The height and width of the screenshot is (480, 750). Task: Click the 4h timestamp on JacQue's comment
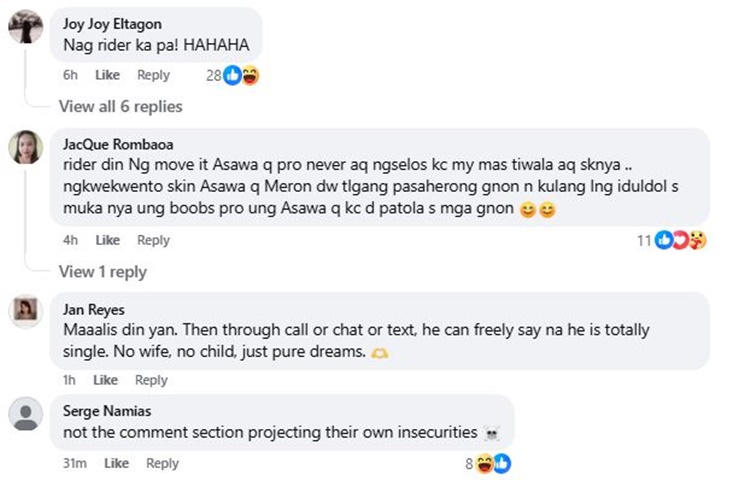(x=70, y=240)
